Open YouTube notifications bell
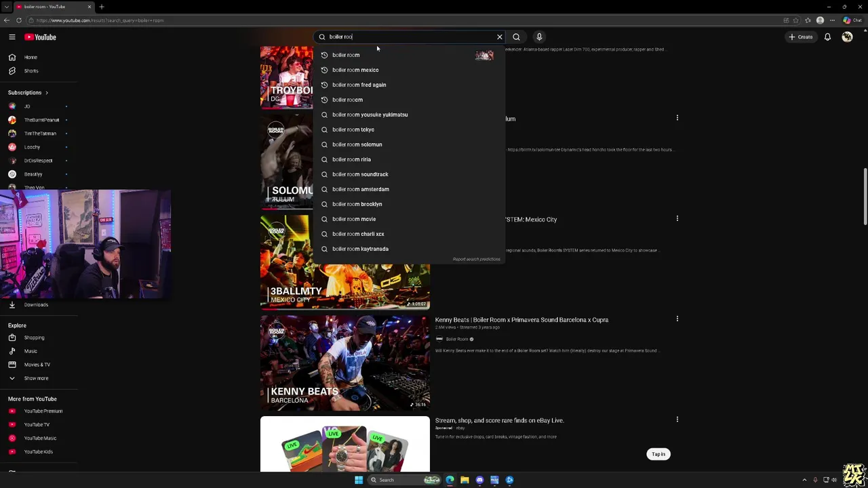The image size is (868, 488). click(827, 37)
